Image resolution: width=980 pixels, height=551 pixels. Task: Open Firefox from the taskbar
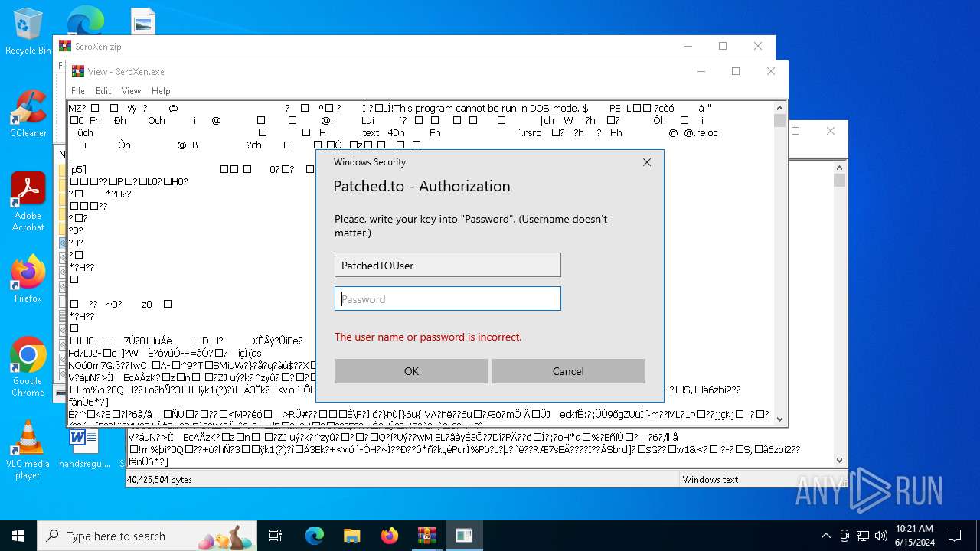tap(389, 536)
